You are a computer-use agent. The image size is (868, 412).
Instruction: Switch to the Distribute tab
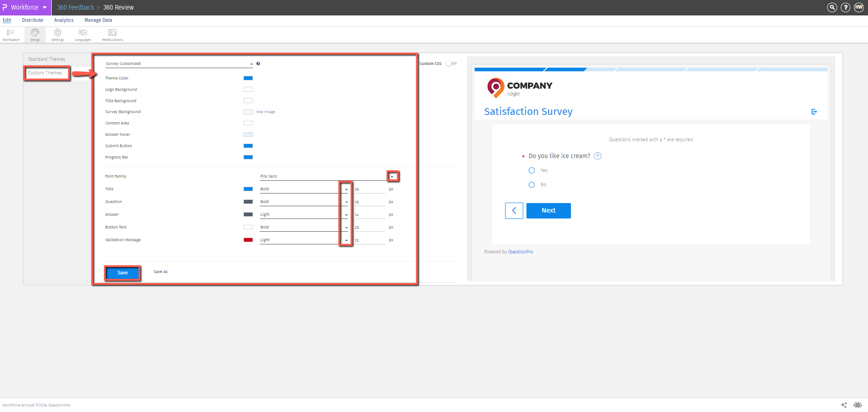(32, 20)
